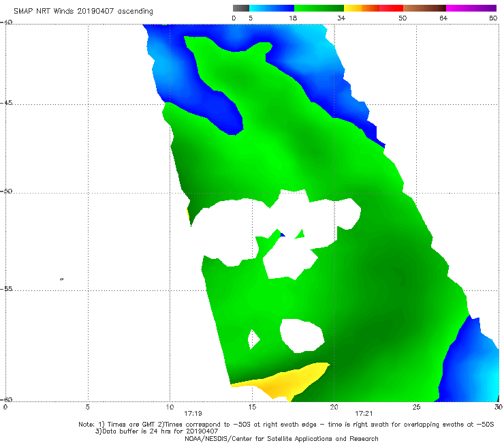
Task: Click the NOAA/NESDIS credit line
Action: click(x=281, y=438)
